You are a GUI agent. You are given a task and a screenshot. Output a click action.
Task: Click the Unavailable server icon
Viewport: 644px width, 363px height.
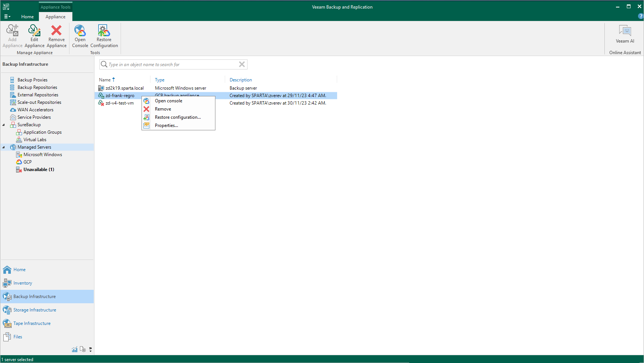point(19,170)
